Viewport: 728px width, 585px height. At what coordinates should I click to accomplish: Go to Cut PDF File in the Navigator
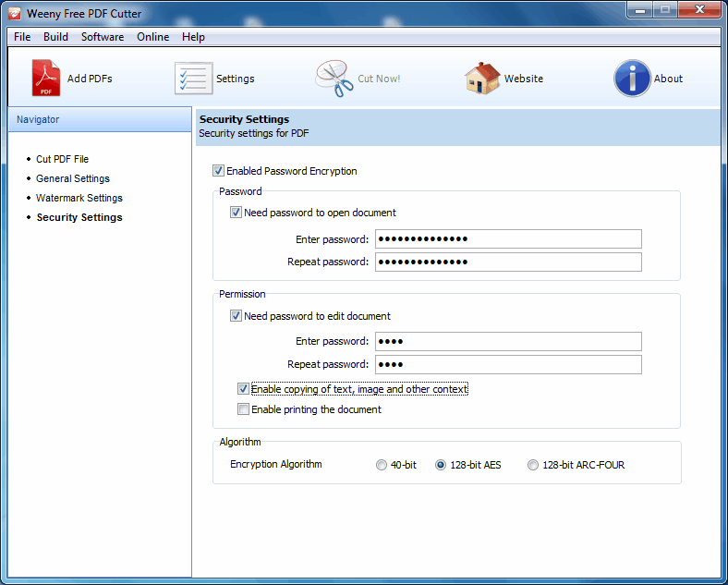(62, 159)
